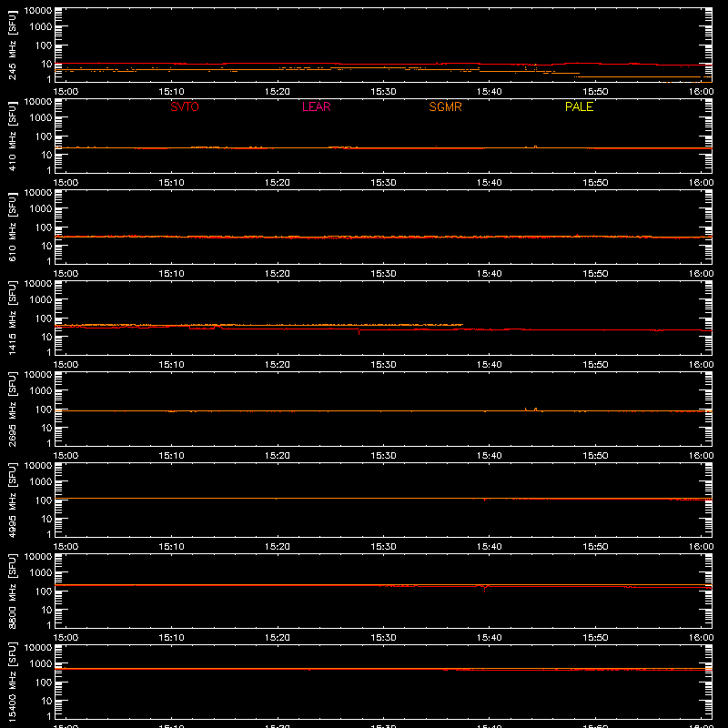Click 15:50 time label under 610 MHz panel
Viewport: 728px width, 728px height.
click(x=595, y=274)
